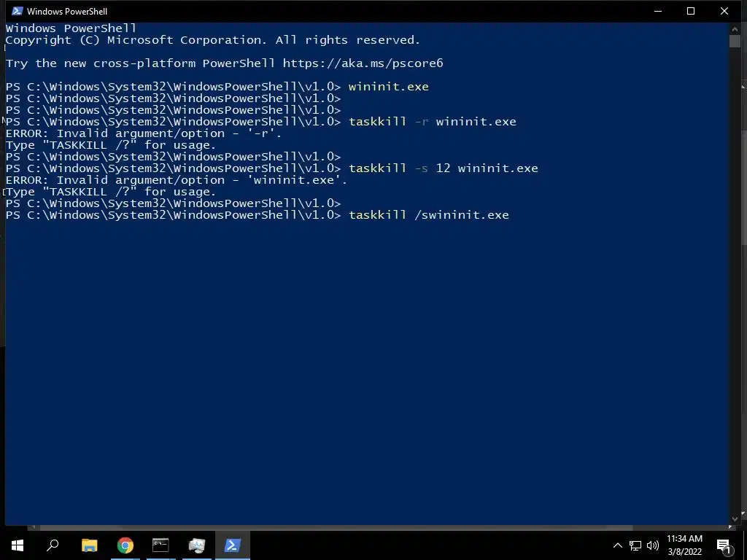Click the vertical scrollbar up arrow
The image size is (747, 560).
(735, 29)
